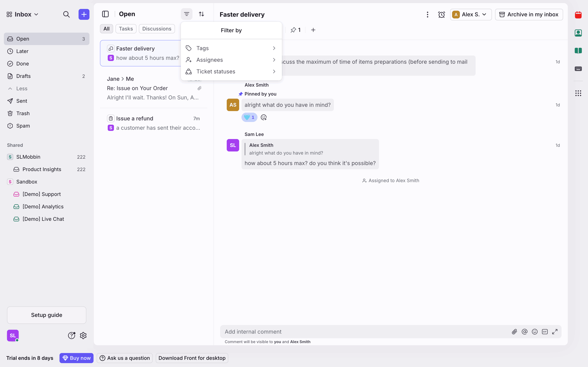Switch to the Discussions tab
The width and height of the screenshot is (588, 367).
point(157,29)
